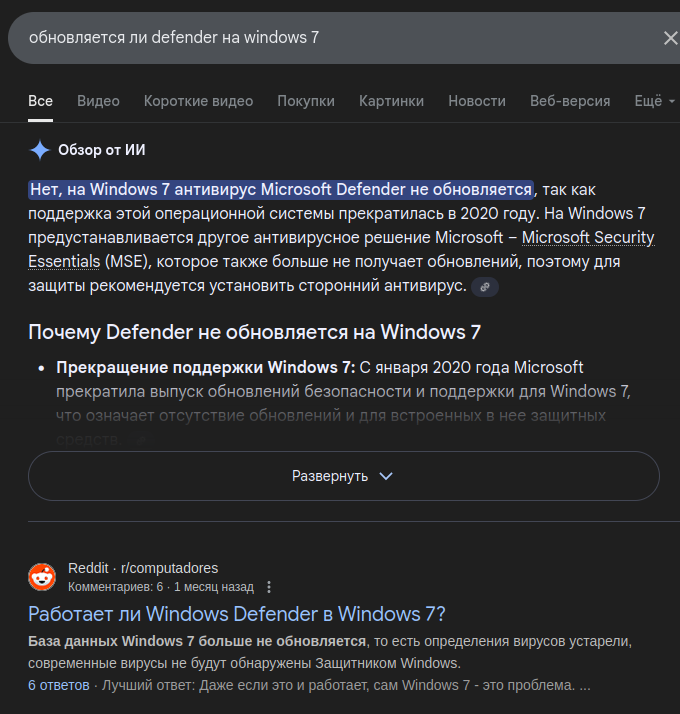Viewport: 680px width, 714px height.
Task: Open the three-dot menu for the Reddit result
Action: tap(269, 587)
